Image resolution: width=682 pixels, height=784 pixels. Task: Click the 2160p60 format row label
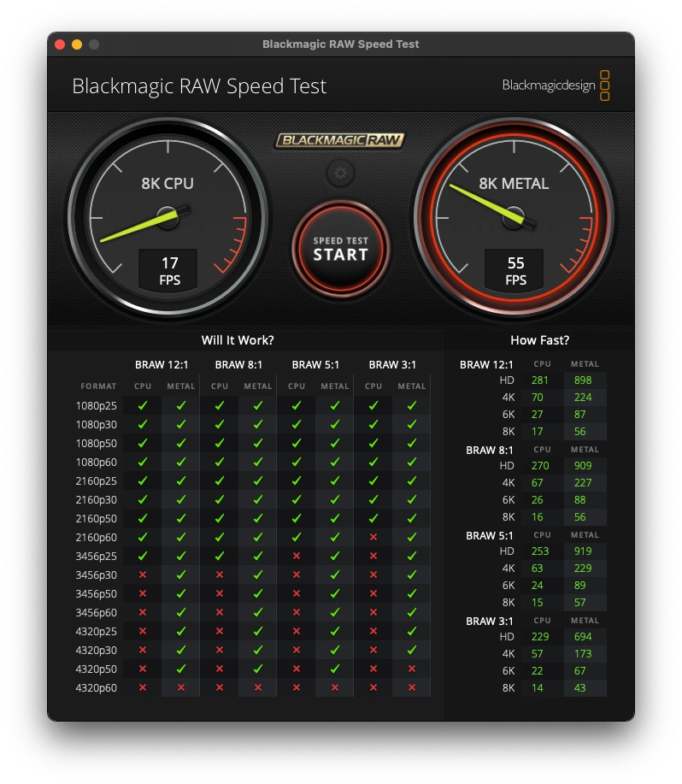[x=96, y=538]
